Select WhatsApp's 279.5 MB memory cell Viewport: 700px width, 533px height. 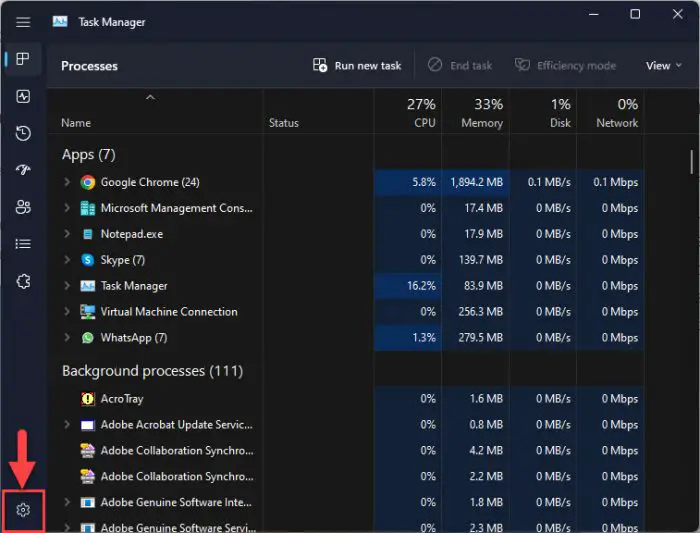point(475,337)
